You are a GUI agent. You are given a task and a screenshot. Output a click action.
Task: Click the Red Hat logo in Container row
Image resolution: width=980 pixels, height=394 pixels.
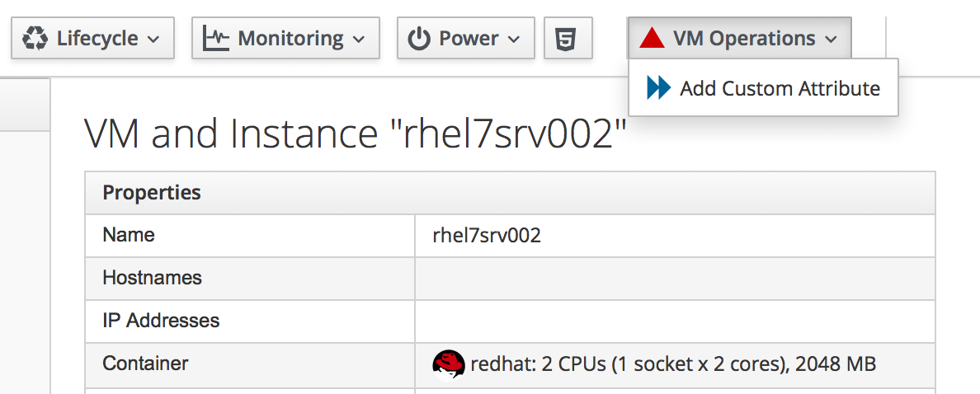pyautogui.click(x=448, y=364)
